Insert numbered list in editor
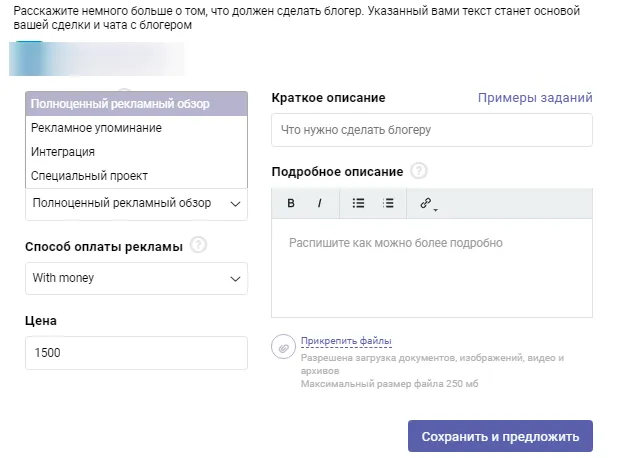 tap(388, 203)
